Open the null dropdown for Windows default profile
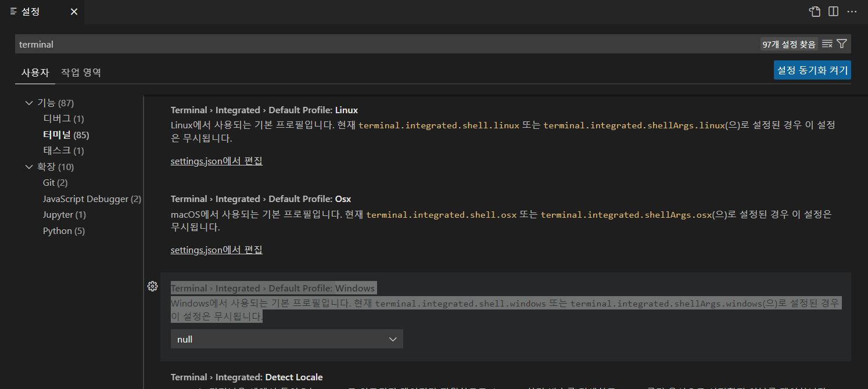 coord(286,338)
